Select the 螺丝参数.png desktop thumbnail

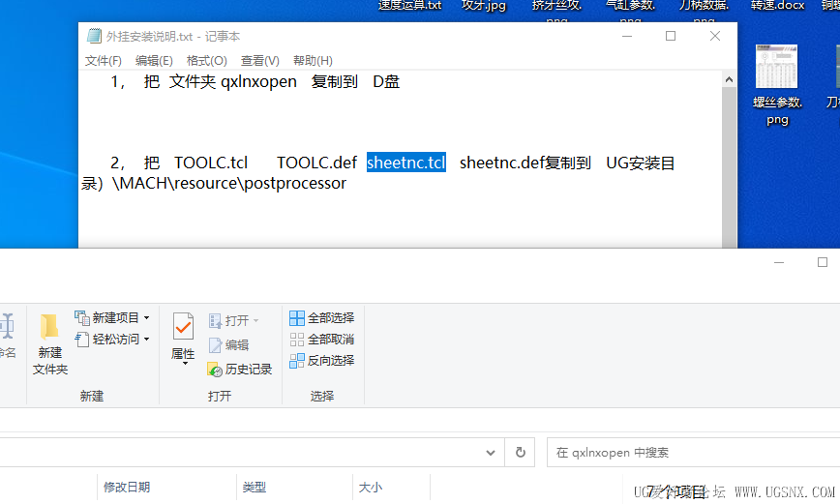(x=777, y=67)
